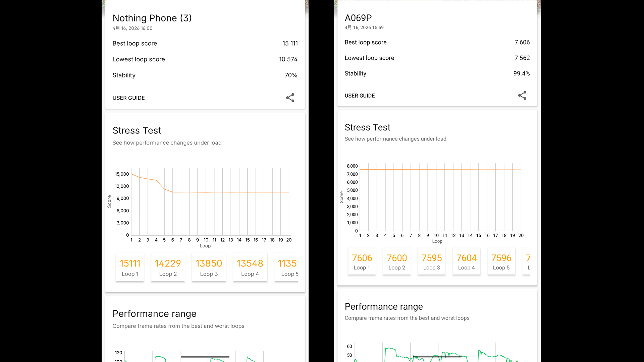The height and width of the screenshot is (362, 644).
Task: Click the Nothing Phone (3) device title
Action: (x=152, y=18)
